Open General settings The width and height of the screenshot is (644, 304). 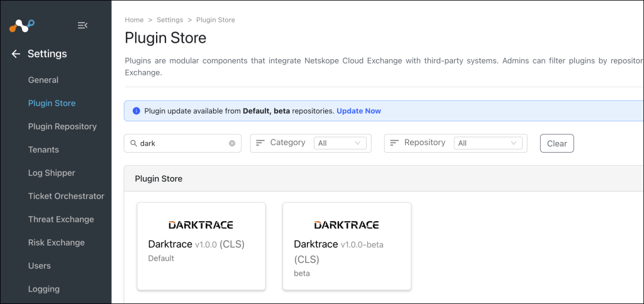tap(43, 80)
